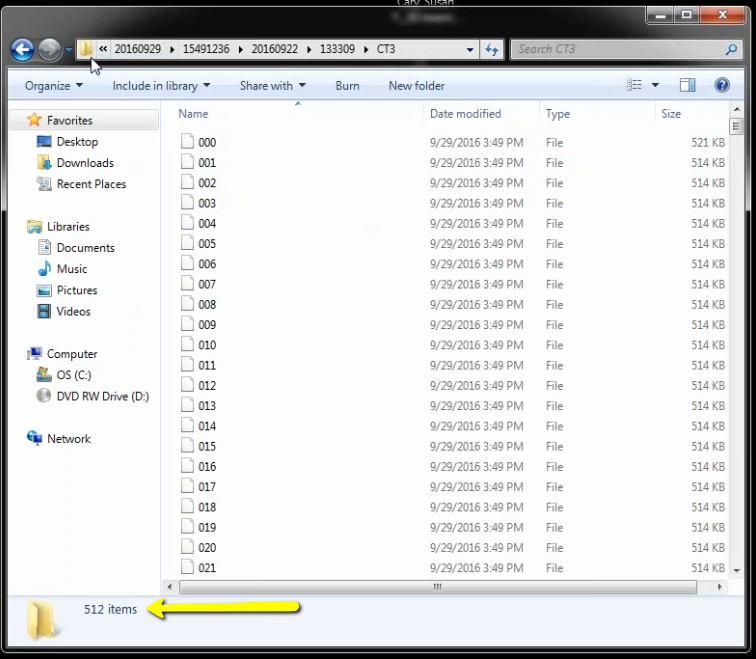Open the Desktop favorites shortcut
756x659 pixels.
(x=77, y=142)
